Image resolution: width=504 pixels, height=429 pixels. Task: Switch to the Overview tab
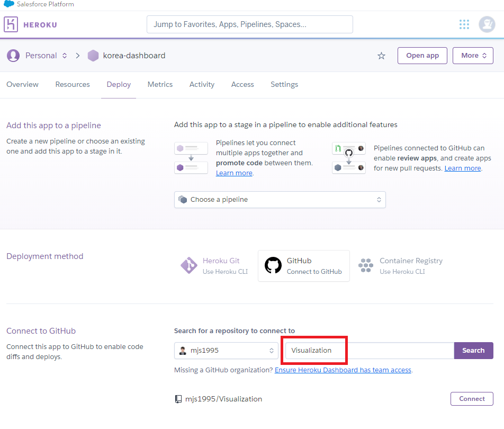[22, 85]
